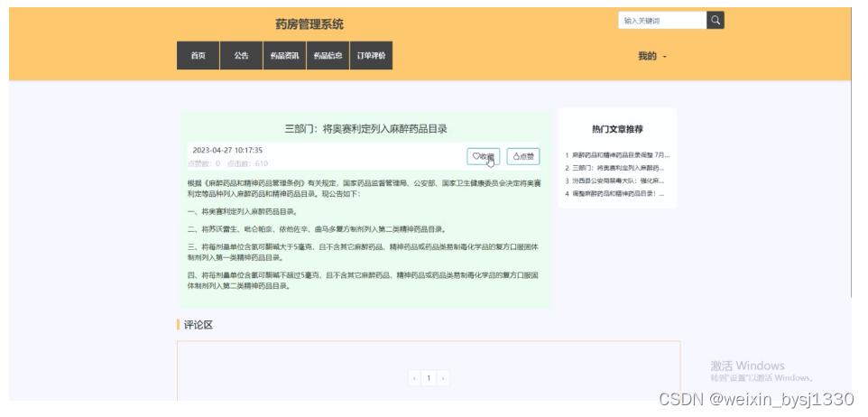Open hot article 2 三部门：将奥赛利定

point(614,168)
